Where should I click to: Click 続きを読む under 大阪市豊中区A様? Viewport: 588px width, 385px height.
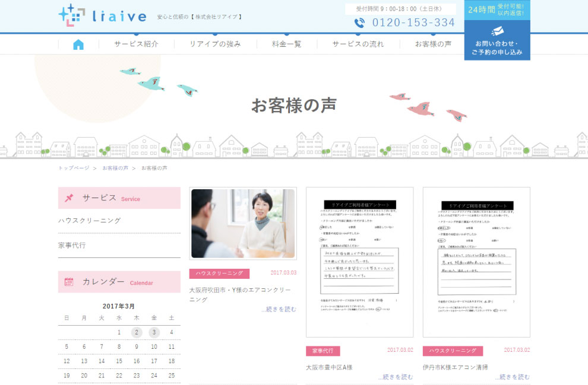396,377
